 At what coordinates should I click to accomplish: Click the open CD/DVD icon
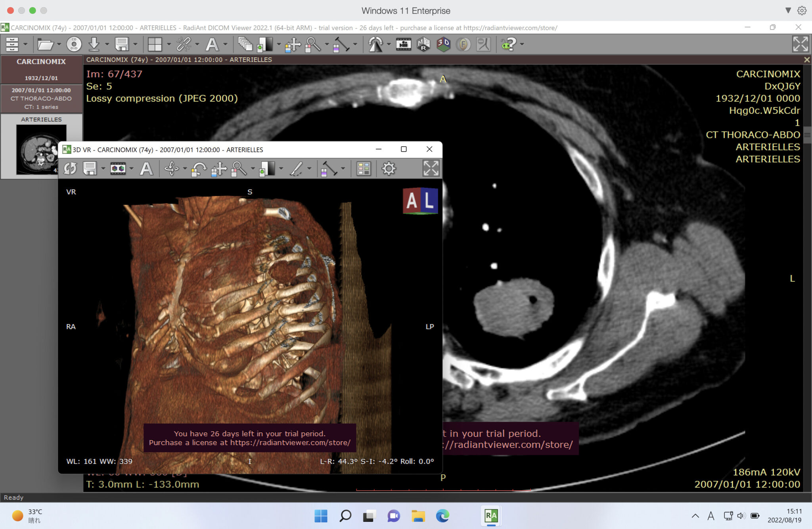click(74, 44)
